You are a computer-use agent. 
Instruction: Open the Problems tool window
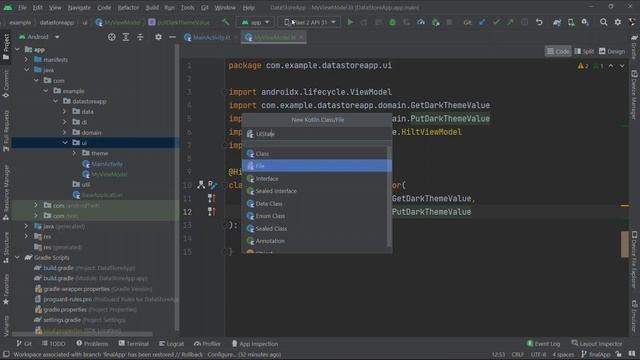[x=92, y=344]
